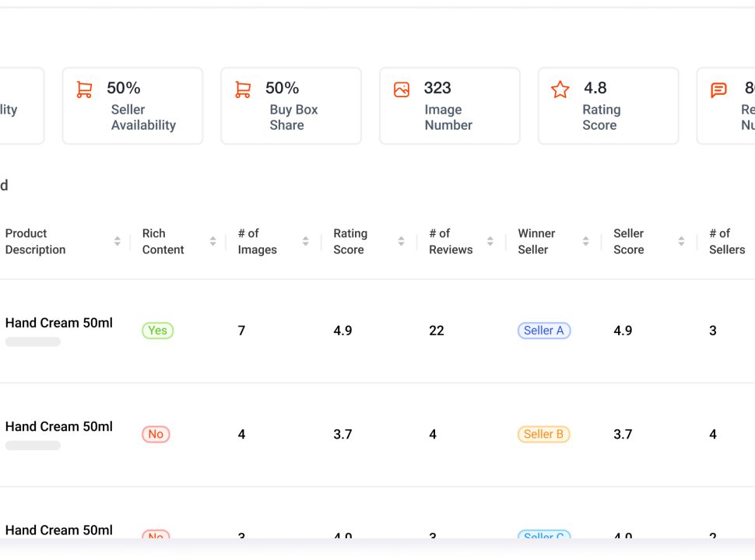The image size is (755, 560).
Task: Sort by Winner Seller column arrows
Action: pos(585,242)
